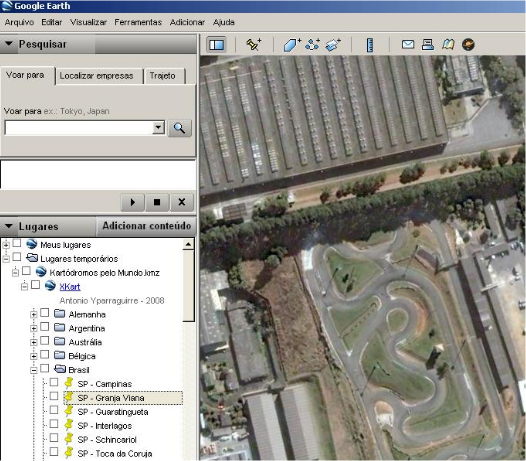Check the XKart checkbox
The height and width of the screenshot is (461, 526).
tap(35, 285)
